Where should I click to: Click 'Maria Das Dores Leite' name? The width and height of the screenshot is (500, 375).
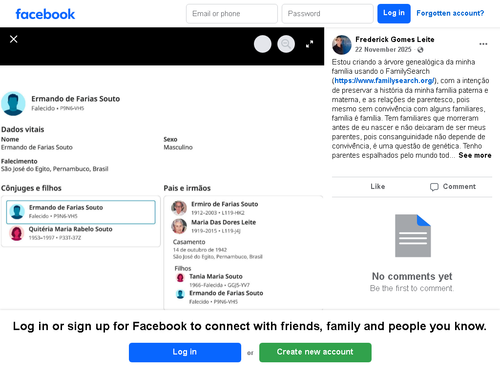click(x=224, y=222)
